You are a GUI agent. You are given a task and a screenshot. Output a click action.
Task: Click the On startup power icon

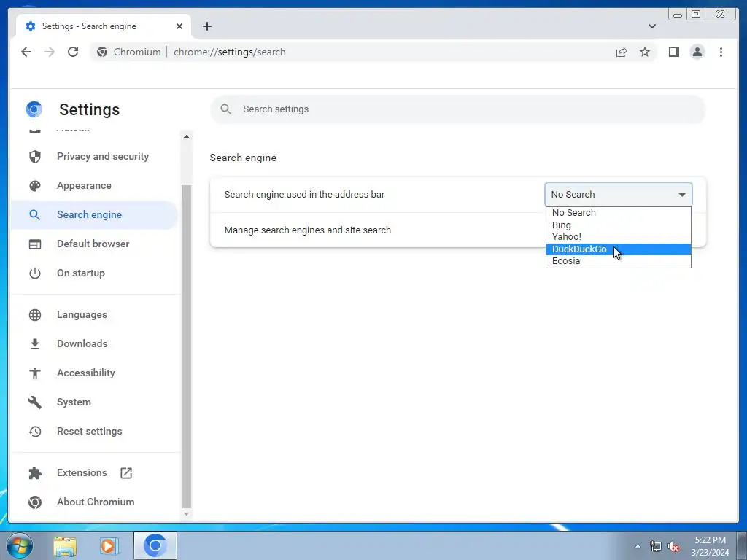pyautogui.click(x=35, y=273)
